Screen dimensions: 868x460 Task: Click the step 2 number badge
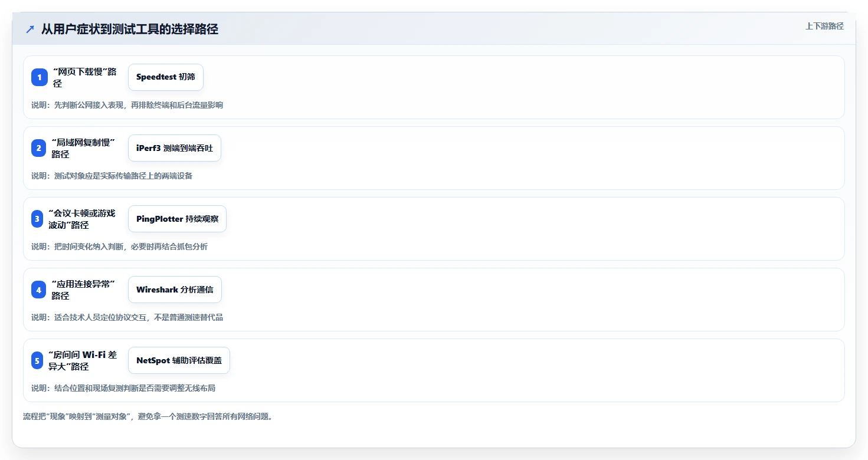click(39, 148)
